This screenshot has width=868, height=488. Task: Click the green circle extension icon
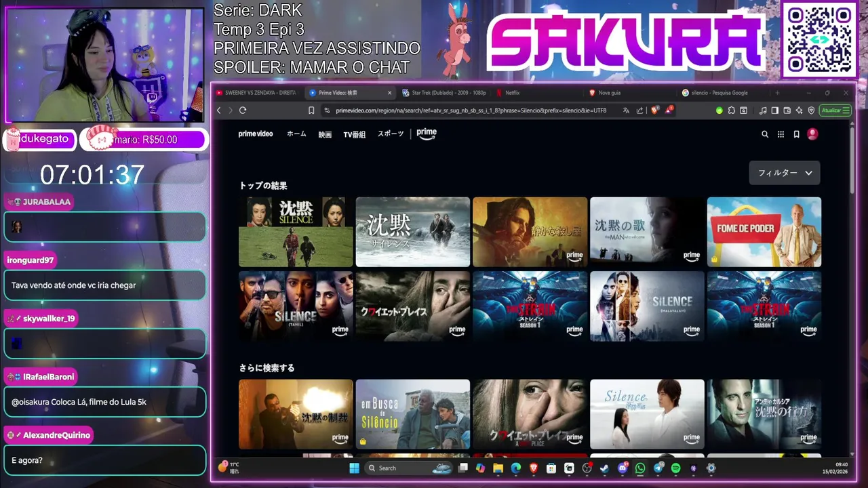[x=719, y=110]
